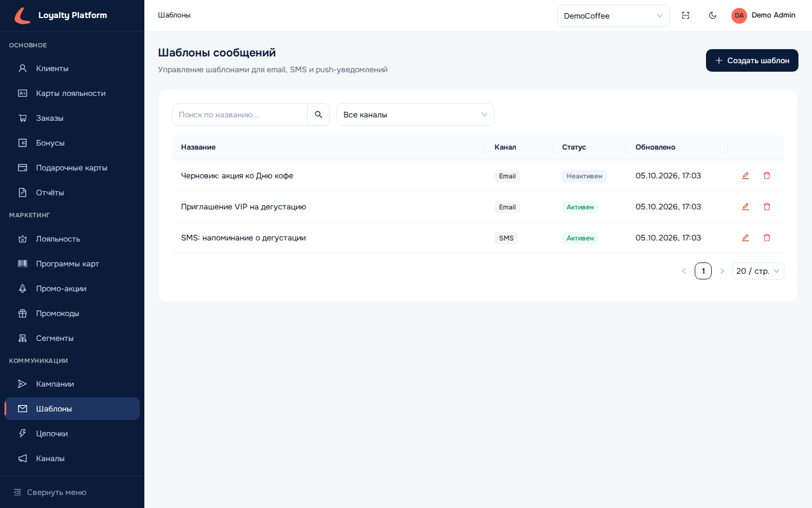Open Подарочные карты menu item

coord(72,168)
